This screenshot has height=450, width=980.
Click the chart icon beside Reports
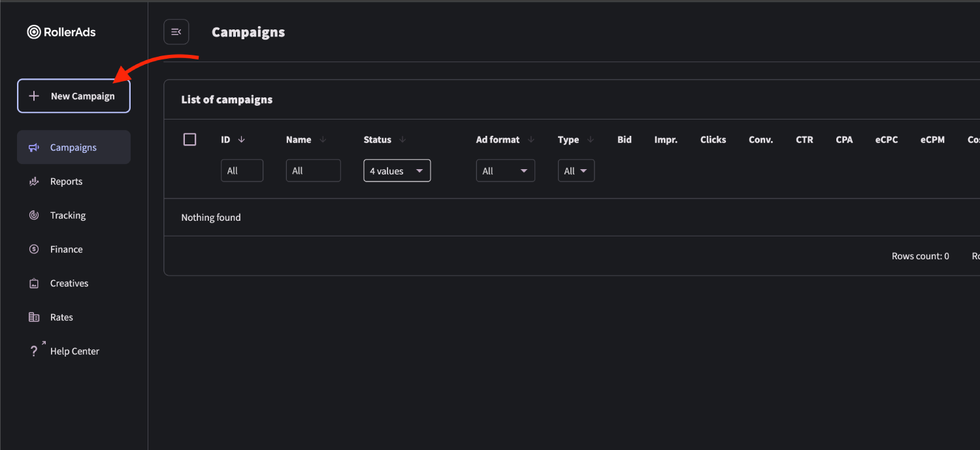pyautogui.click(x=34, y=182)
